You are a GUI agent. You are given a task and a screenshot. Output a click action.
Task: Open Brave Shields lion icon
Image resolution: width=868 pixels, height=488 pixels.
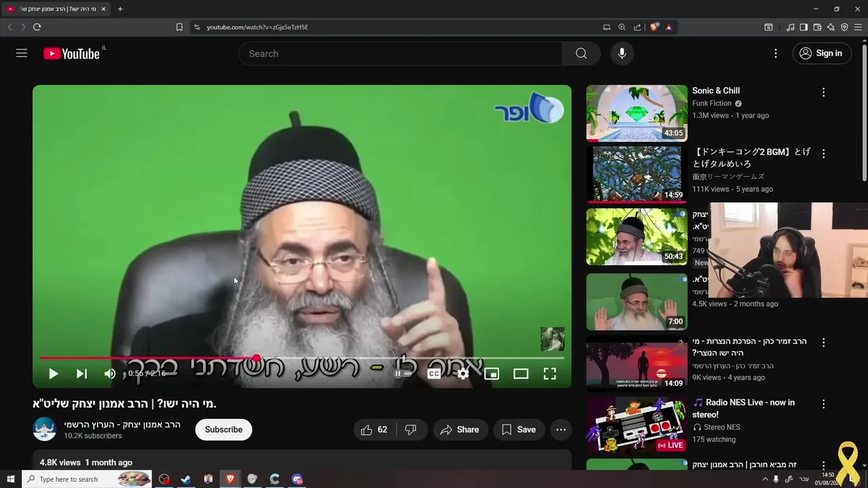tap(654, 27)
